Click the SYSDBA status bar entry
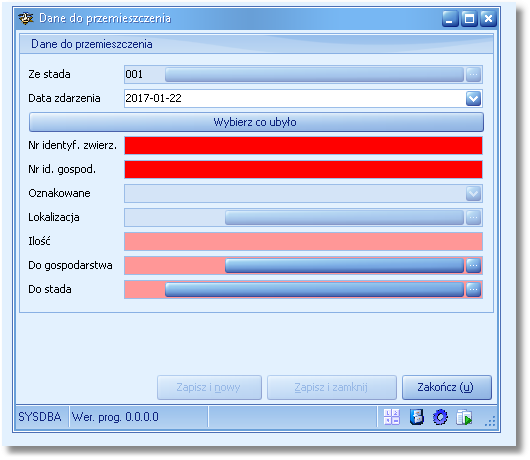 [41, 417]
